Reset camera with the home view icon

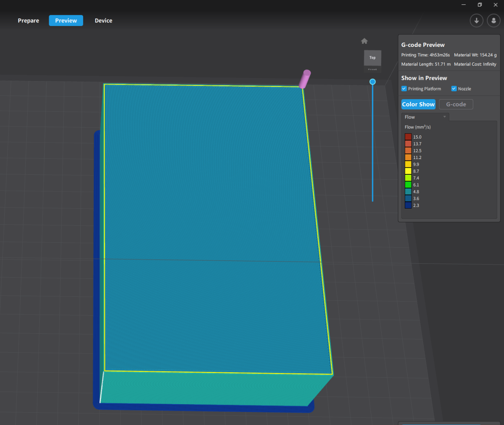364,41
